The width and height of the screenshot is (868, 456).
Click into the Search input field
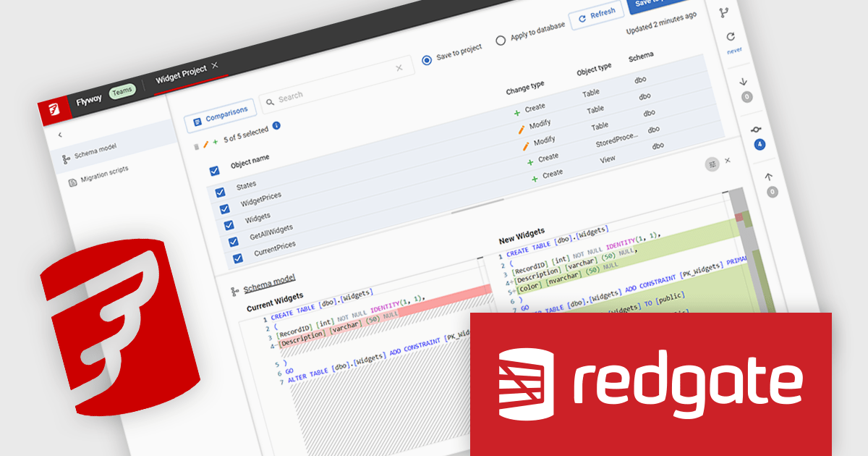(x=335, y=87)
